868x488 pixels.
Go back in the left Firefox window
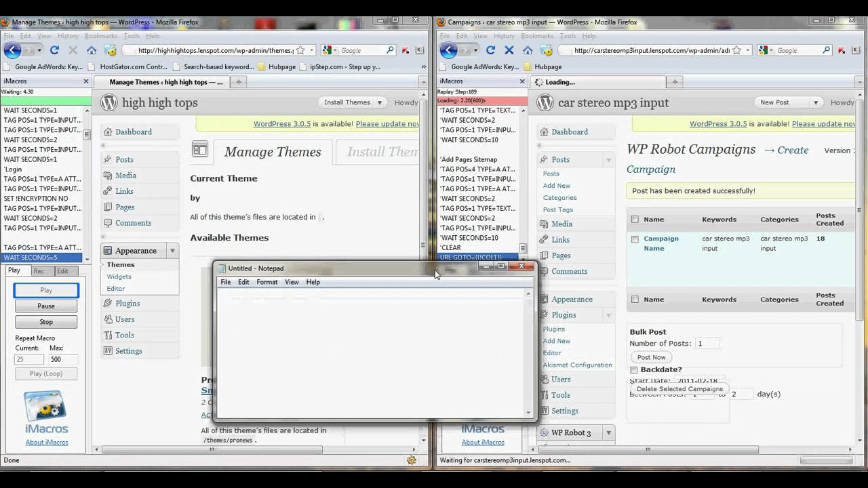pos(12,49)
